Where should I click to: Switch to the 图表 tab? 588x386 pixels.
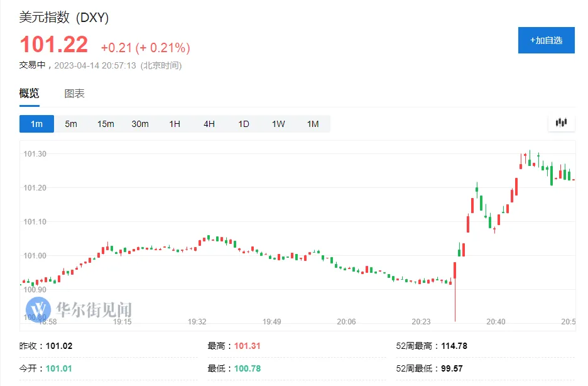pyautogui.click(x=74, y=94)
